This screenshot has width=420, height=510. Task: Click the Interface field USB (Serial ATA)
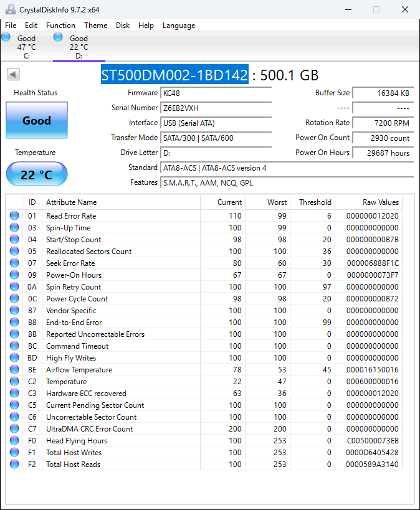tap(216, 123)
